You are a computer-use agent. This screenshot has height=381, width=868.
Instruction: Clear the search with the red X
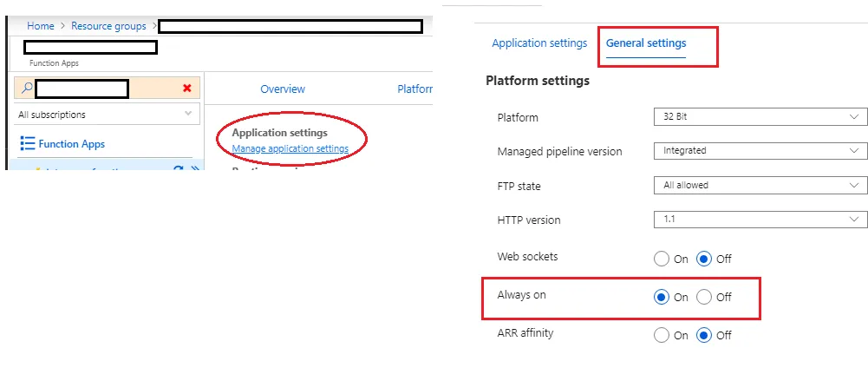pyautogui.click(x=187, y=89)
